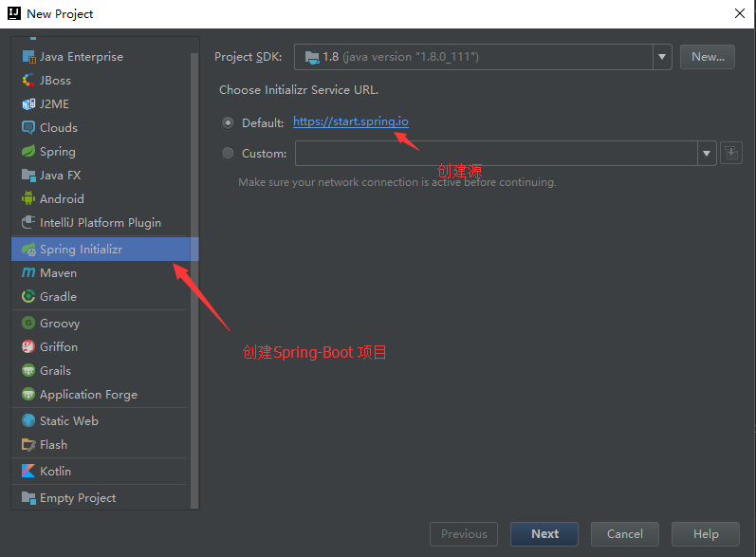The image size is (756, 557).
Task: Click the Flash folder icon
Action: pos(28,445)
